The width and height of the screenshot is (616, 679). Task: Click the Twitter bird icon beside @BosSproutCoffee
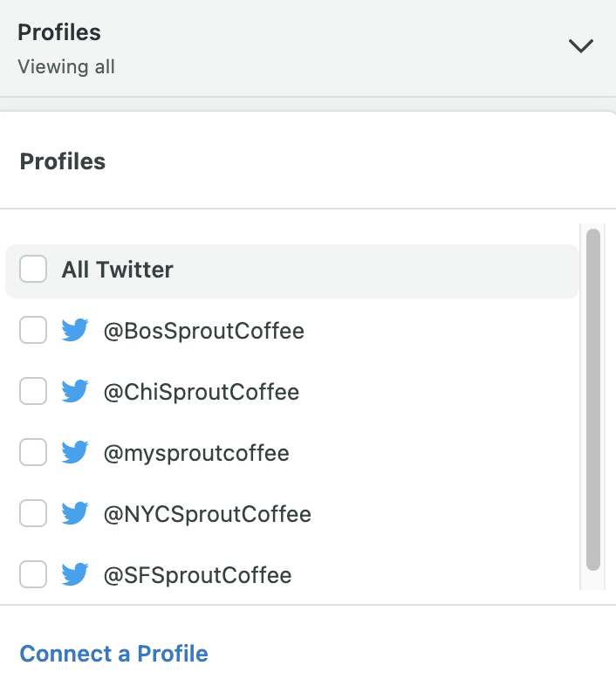75,331
